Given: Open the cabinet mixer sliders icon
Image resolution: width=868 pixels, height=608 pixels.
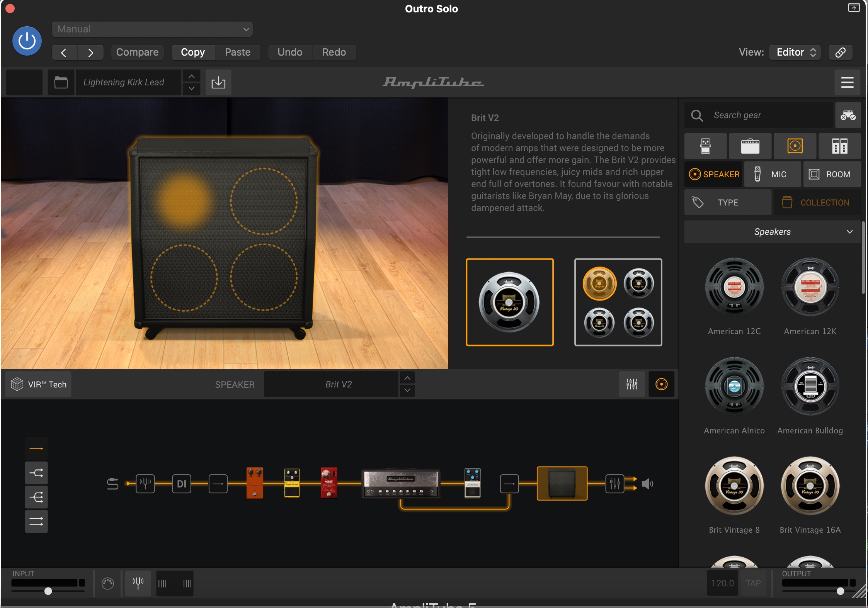Looking at the screenshot, I should point(632,384).
